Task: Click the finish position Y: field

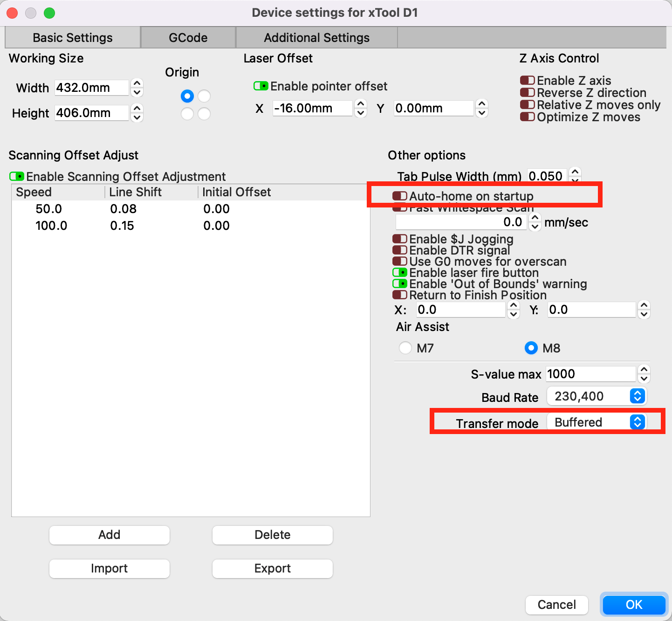Action: pyautogui.click(x=592, y=310)
